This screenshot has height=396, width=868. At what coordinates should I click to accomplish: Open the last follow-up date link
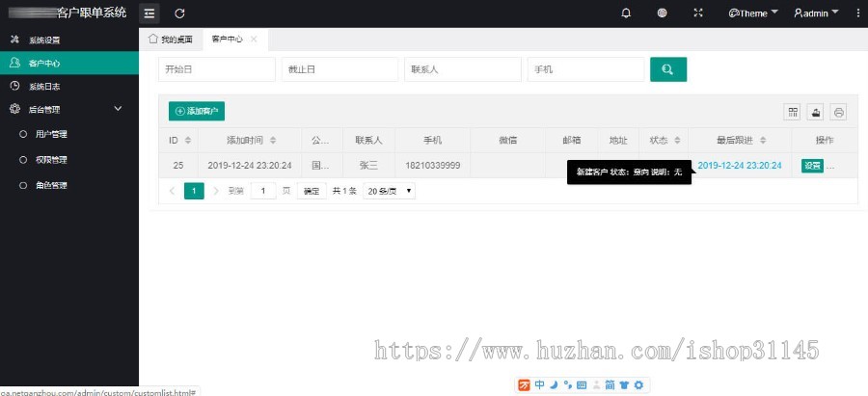tap(740, 166)
